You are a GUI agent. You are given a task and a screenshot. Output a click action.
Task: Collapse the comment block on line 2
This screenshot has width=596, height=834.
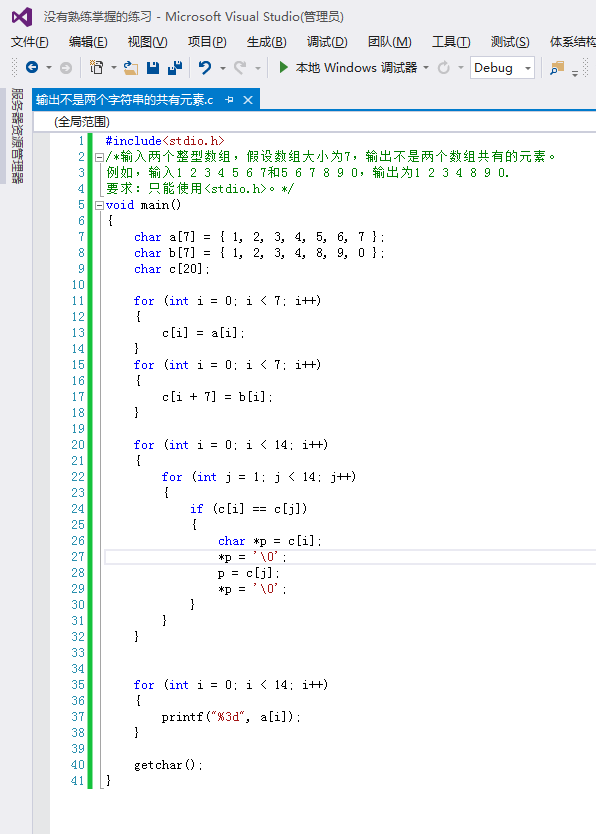click(x=99, y=157)
